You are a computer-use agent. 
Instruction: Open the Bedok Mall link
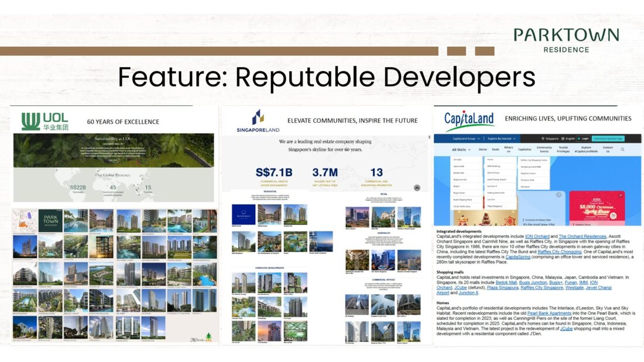(x=506, y=282)
